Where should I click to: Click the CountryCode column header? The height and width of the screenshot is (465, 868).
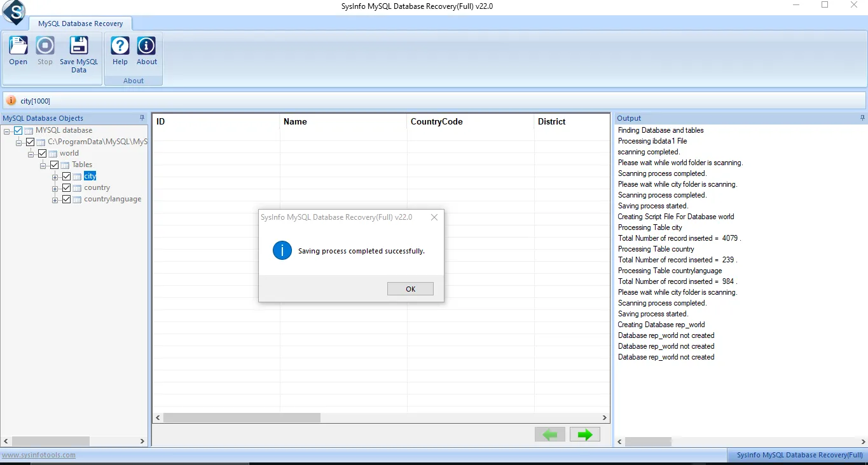471,121
